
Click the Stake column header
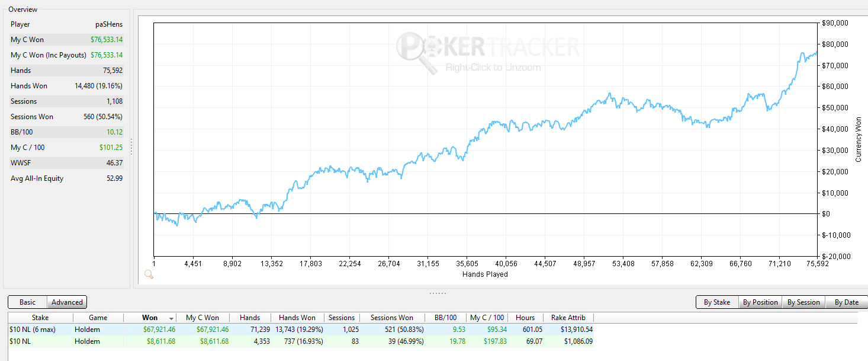tap(40, 318)
